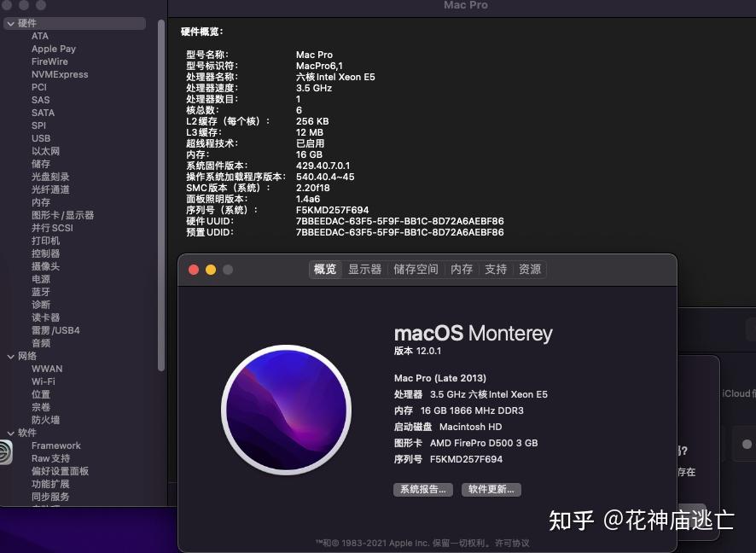Click the serial number F5KMD257F694 in overview
Screen dimensions: 756x553
[x=466, y=459]
